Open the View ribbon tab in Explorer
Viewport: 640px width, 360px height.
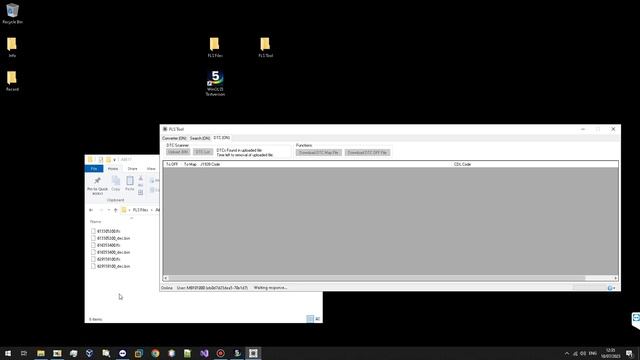pos(151,169)
